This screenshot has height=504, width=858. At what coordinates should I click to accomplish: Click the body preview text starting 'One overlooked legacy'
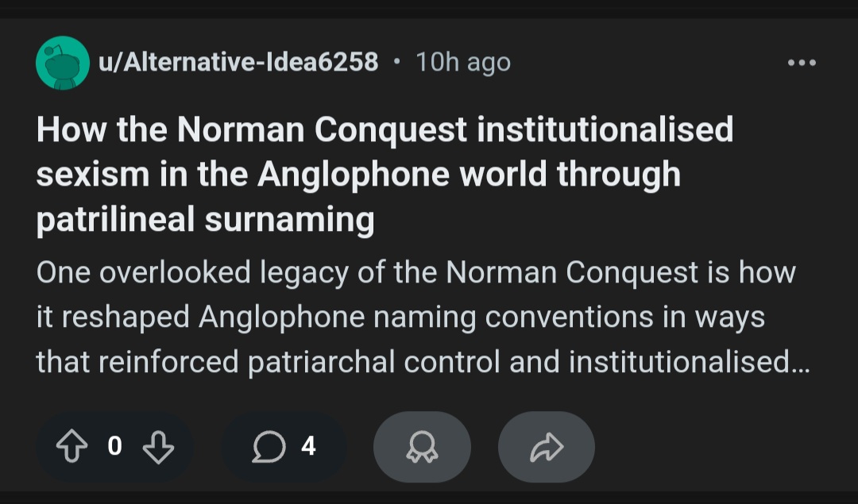click(x=415, y=272)
